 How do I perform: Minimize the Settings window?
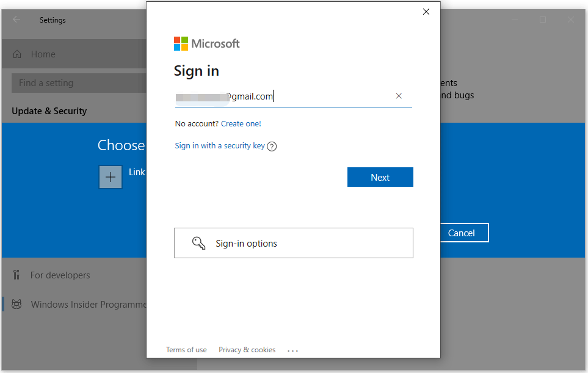(x=515, y=20)
